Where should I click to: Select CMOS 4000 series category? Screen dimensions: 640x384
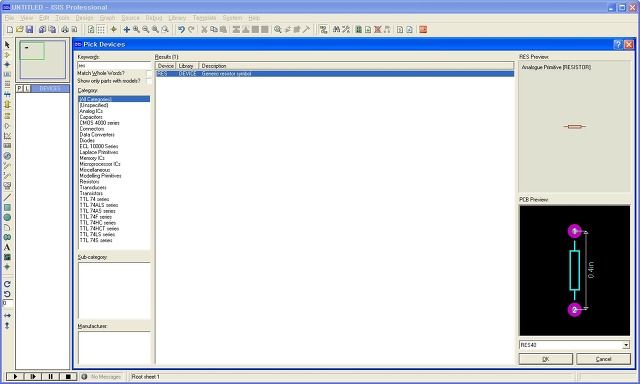99,123
